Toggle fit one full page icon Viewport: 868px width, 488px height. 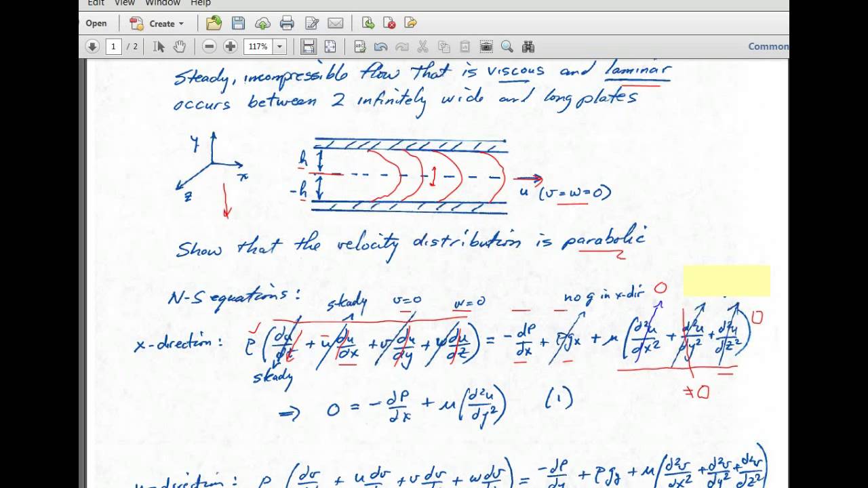pyautogui.click(x=330, y=47)
